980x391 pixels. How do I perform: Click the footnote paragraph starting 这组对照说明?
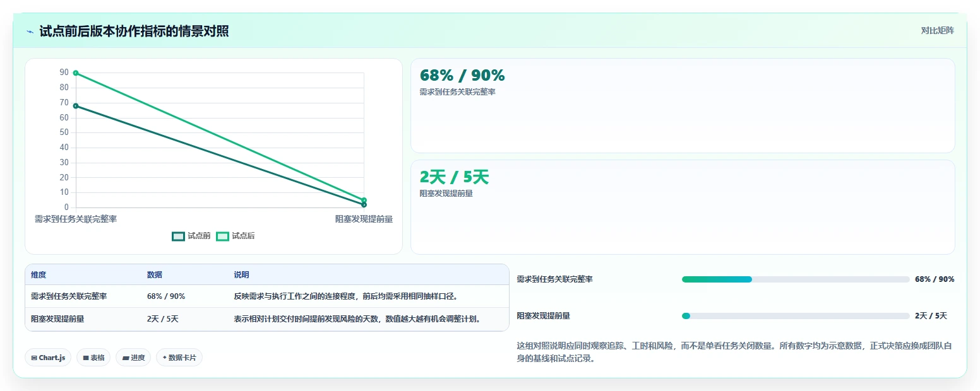click(x=736, y=352)
